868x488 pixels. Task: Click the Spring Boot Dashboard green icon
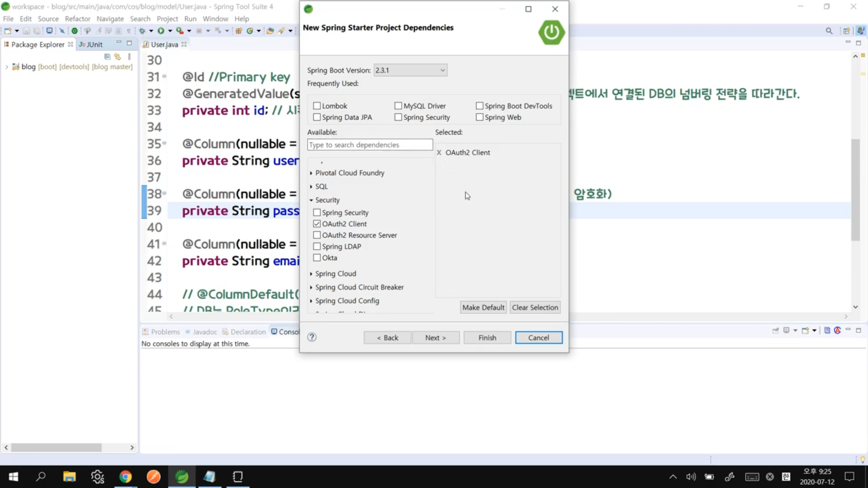coord(75,31)
